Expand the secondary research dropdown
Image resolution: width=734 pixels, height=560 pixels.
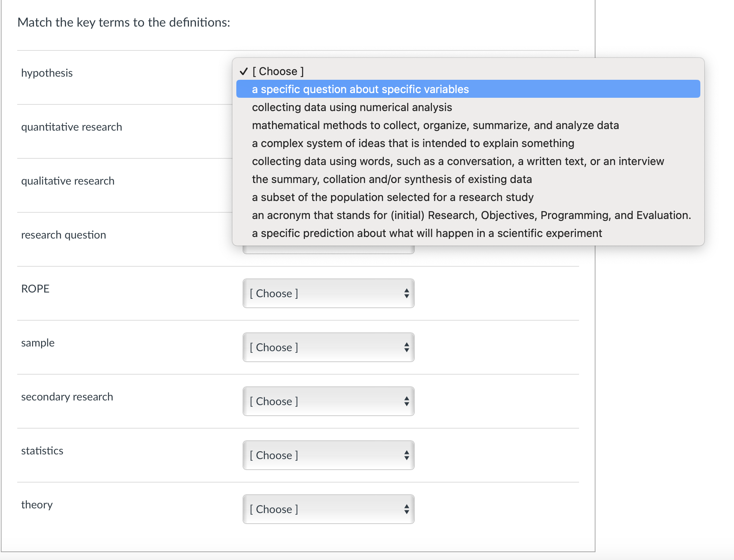(x=328, y=401)
